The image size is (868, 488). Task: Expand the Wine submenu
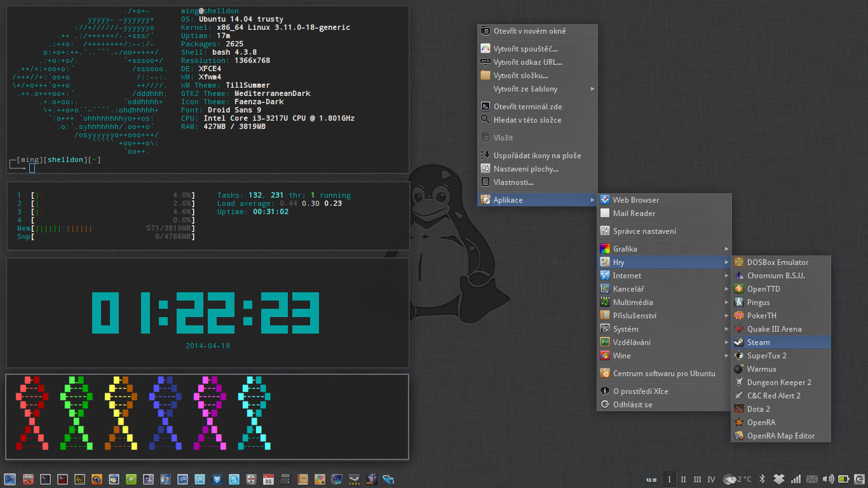pyautogui.click(x=665, y=355)
